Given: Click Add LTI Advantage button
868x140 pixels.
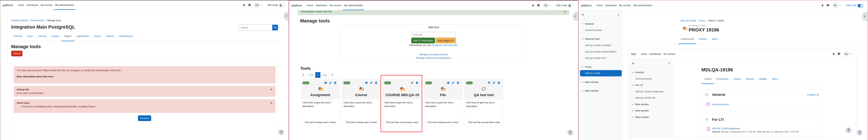Looking at the screenshot, I should point(423,40).
